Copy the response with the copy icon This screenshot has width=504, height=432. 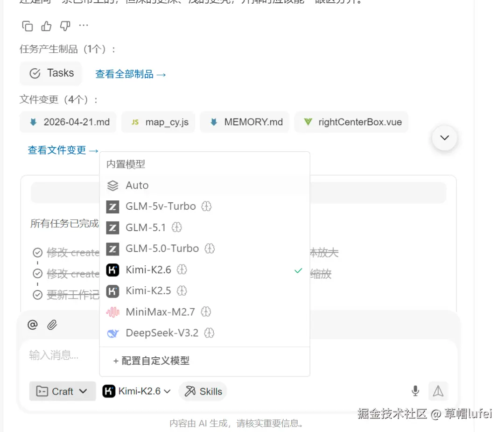28,26
